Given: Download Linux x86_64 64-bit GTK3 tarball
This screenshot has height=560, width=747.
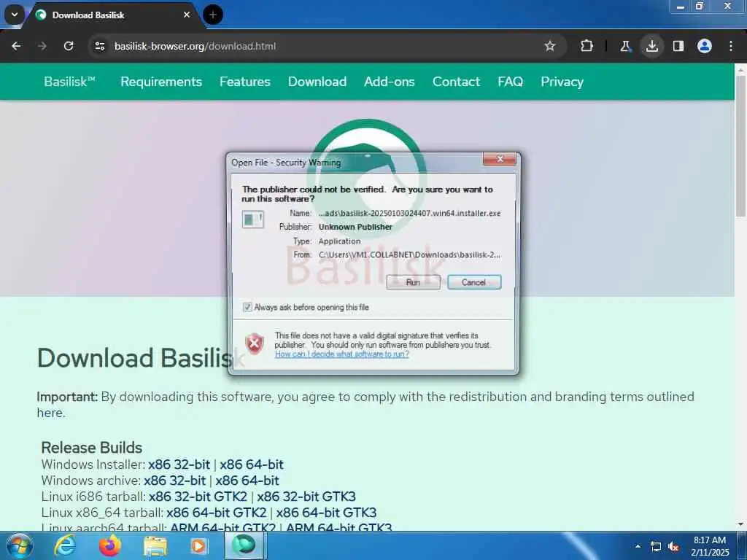Looking at the screenshot, I should click(x=326, y=513).
